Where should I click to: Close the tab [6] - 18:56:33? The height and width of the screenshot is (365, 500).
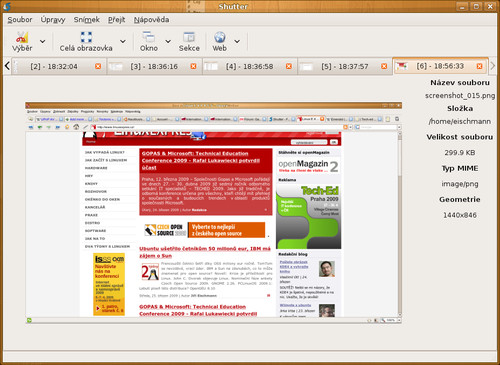479,66
